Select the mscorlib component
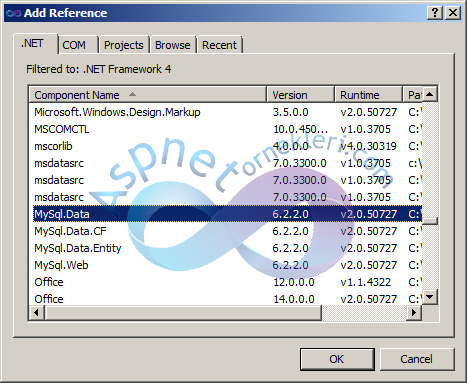Viewport: 467px width, 383px height. click(x=225, y=146)
